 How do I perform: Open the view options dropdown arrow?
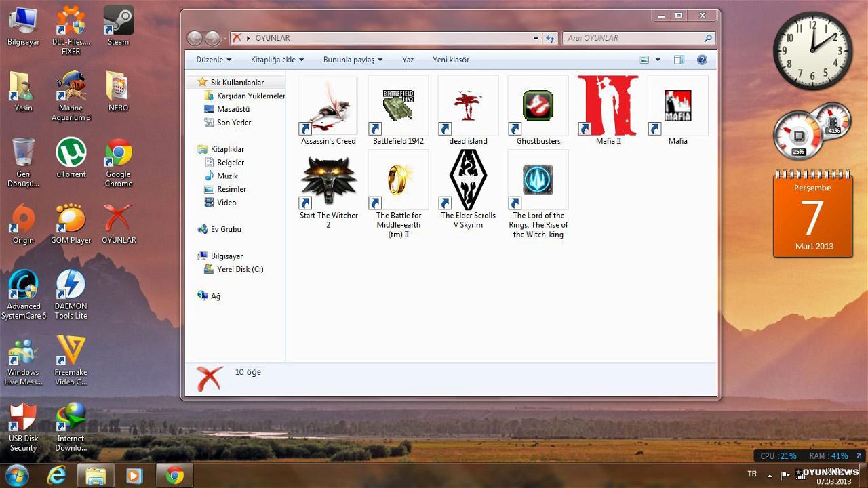click(658, 60)
